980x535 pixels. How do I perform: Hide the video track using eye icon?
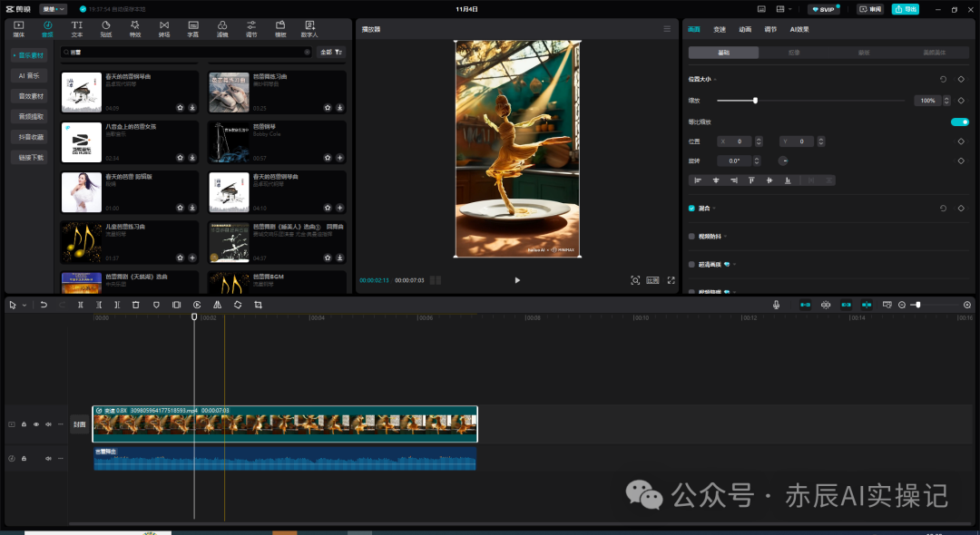click(x=36, y=424)
